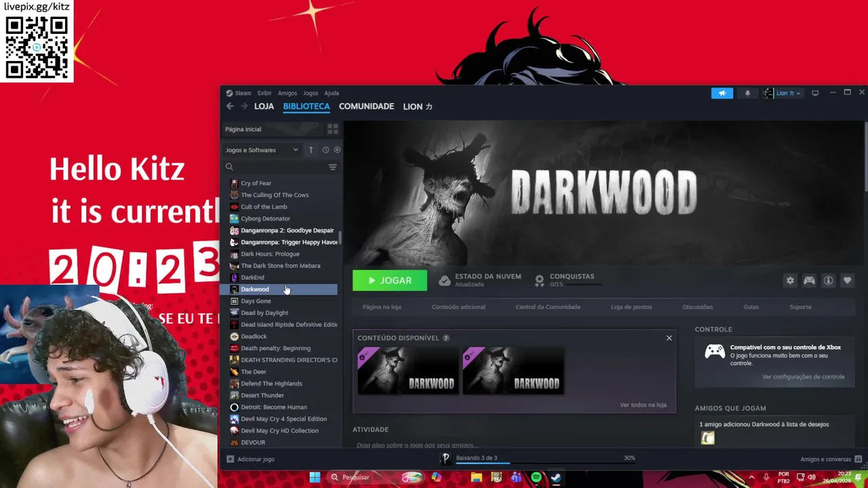Open File Explorer from taskbar
This screenshot has width=868, height=488.
click(476, 477)
